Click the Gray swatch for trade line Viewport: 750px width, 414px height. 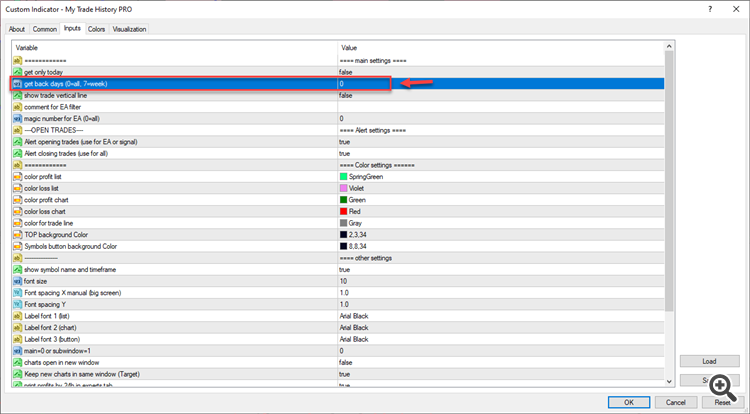tap(343, 223)
